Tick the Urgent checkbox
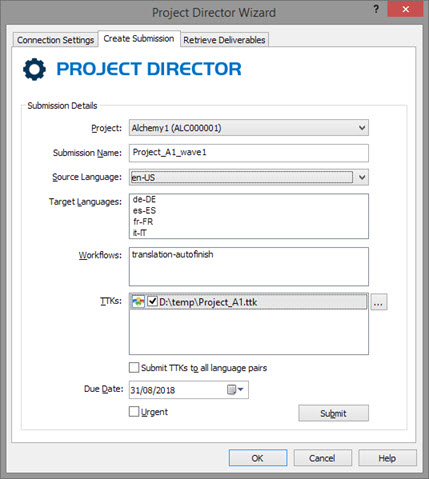This screenshot has width=429, height=479. 134,411
